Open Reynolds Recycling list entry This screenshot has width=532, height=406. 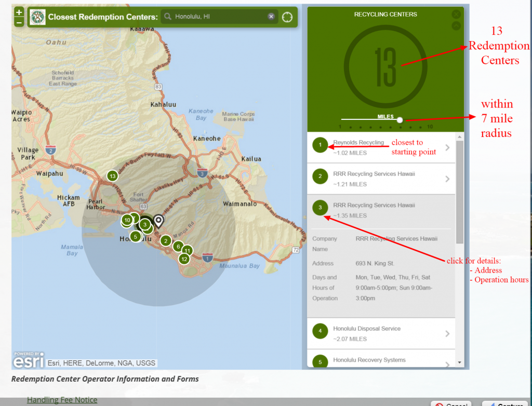pyautogui.click(x=381, y=147)
